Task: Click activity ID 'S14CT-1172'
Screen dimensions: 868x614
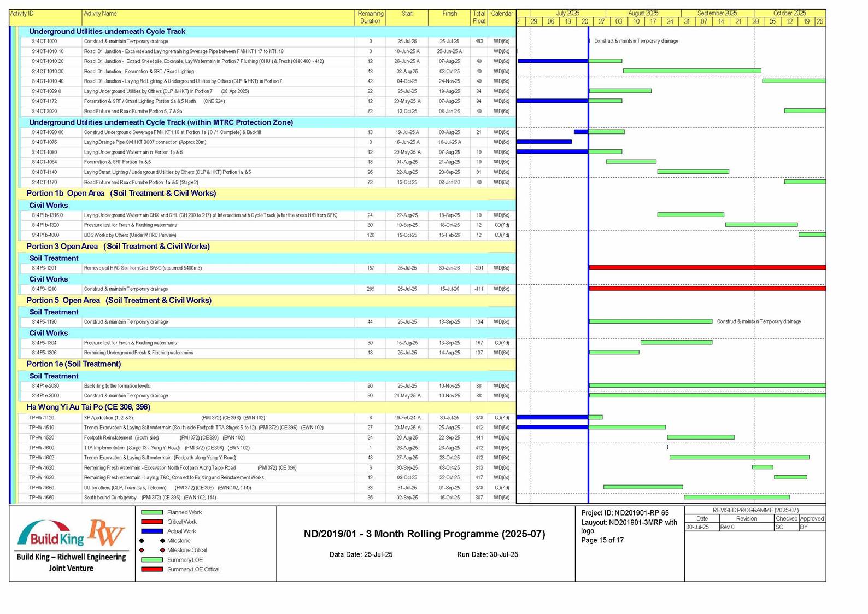Action: [44, 101]
